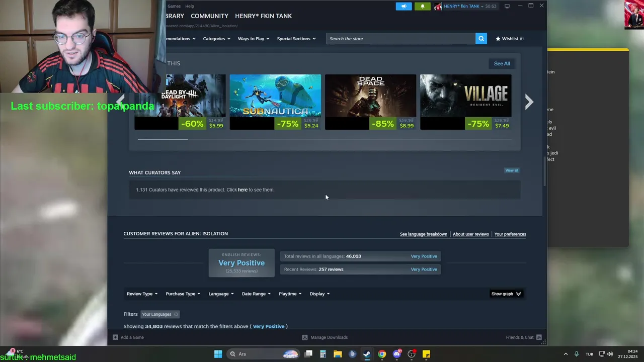This screenshot has height=362, width=644.
Task: Click the round blue app icon in taskbar
Action: [353, 354]
